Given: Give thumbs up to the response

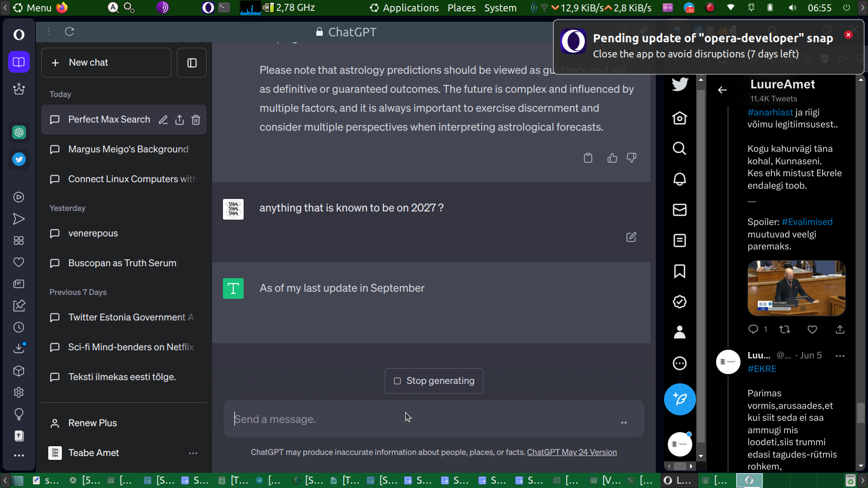Looking at the screenshot, I should coord(612,158).
